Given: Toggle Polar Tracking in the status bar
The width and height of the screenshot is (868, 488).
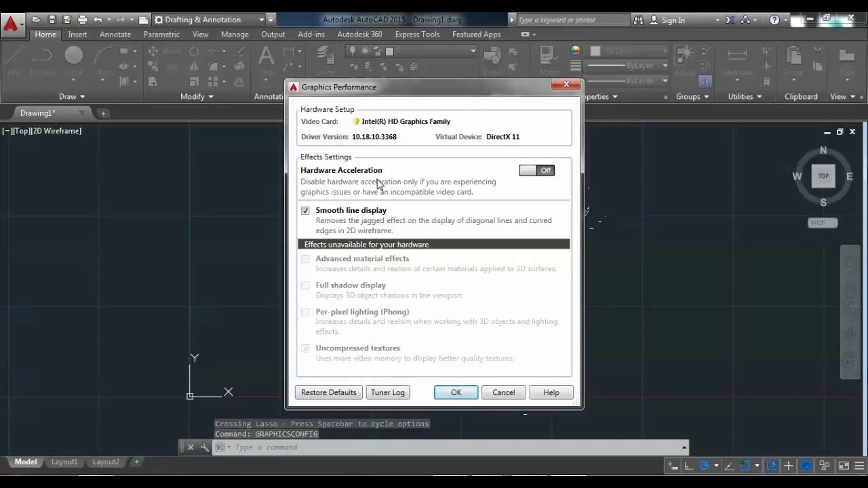Looking at the screenshot, I should (704, 466).
